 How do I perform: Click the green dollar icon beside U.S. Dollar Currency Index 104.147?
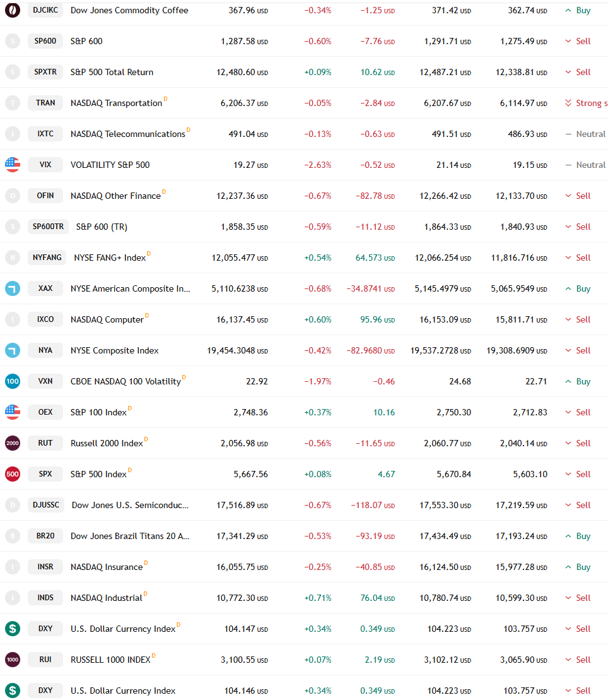point(13,629)
